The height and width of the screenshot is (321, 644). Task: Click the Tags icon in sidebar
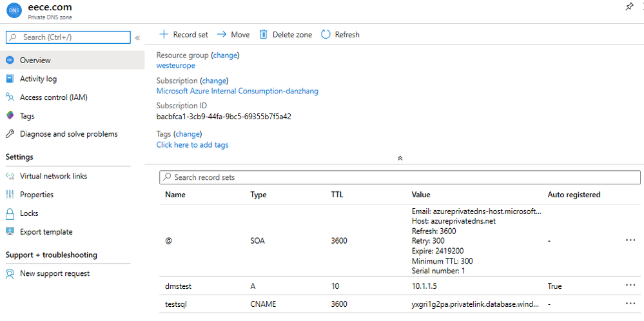click(x=10, y=116)
